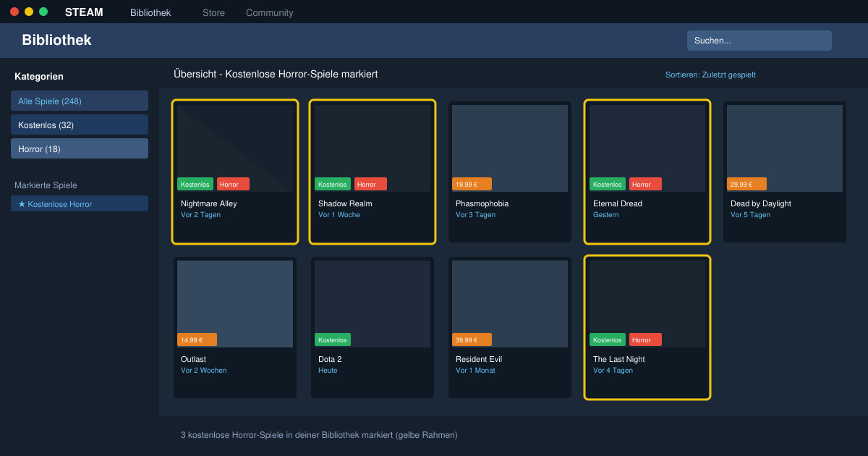Open the Outlast cover thumbnail
The height and width of the screenshot is (456, 868).
click(235, 304)
